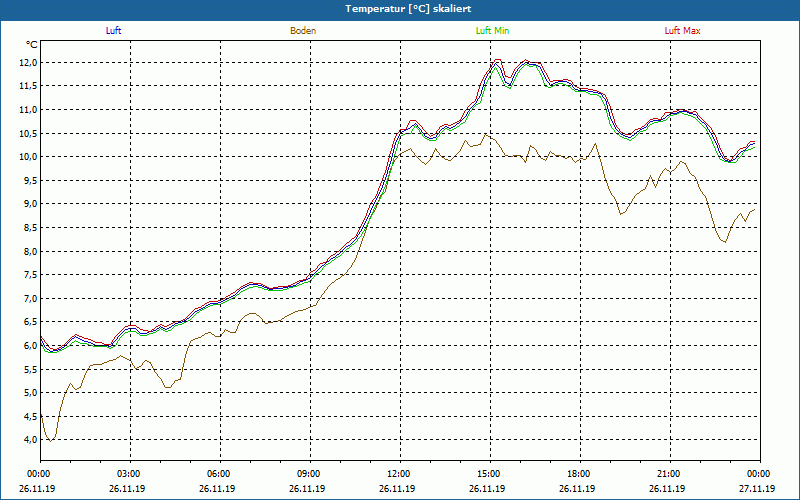This screenshot has width=800, height=500.
Task: Click the y-axis value '8,0'
Action: tap(30, 252)
